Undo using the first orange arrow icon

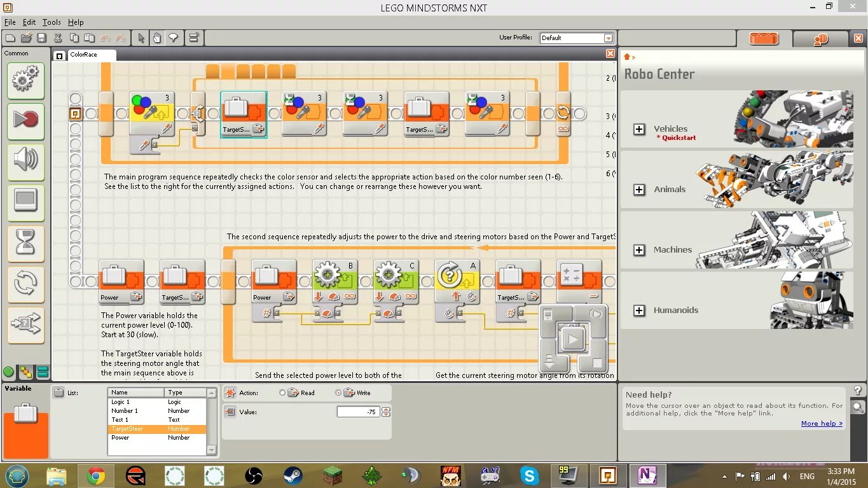[105, 38]
